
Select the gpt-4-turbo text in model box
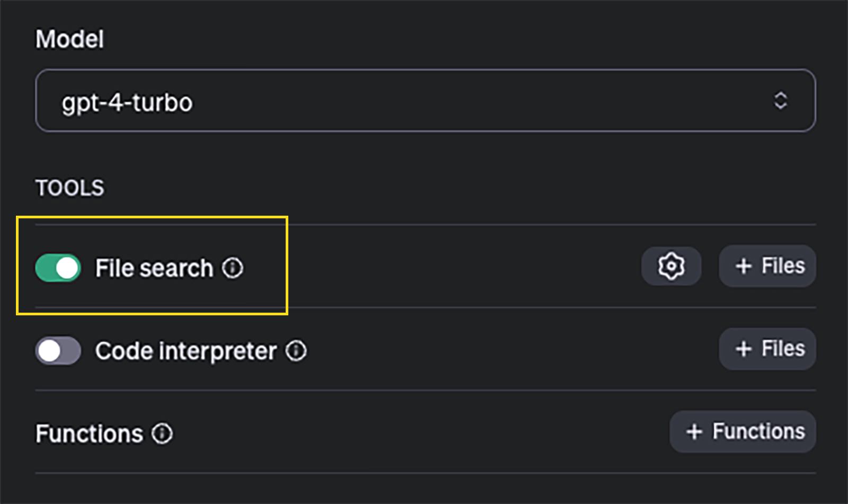pyautogui.click(x=127, y=102)
